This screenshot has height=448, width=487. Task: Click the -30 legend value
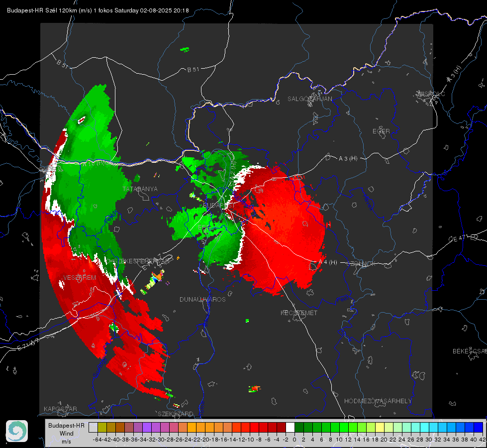pyautogui.click(x=160, y=440)
